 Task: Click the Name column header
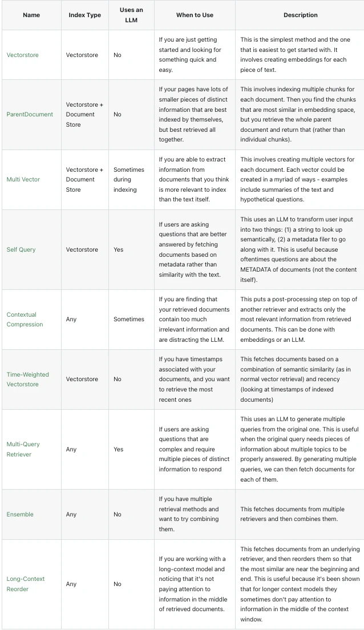pos(31,15)
